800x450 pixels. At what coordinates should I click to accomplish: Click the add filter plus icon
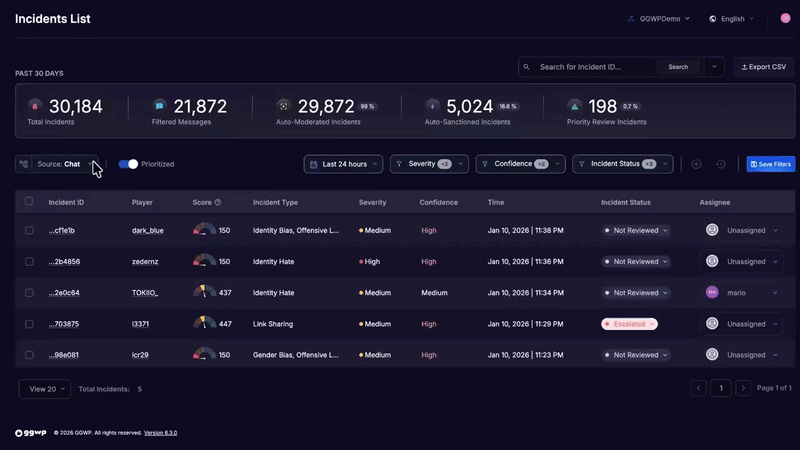pos(696,164)
